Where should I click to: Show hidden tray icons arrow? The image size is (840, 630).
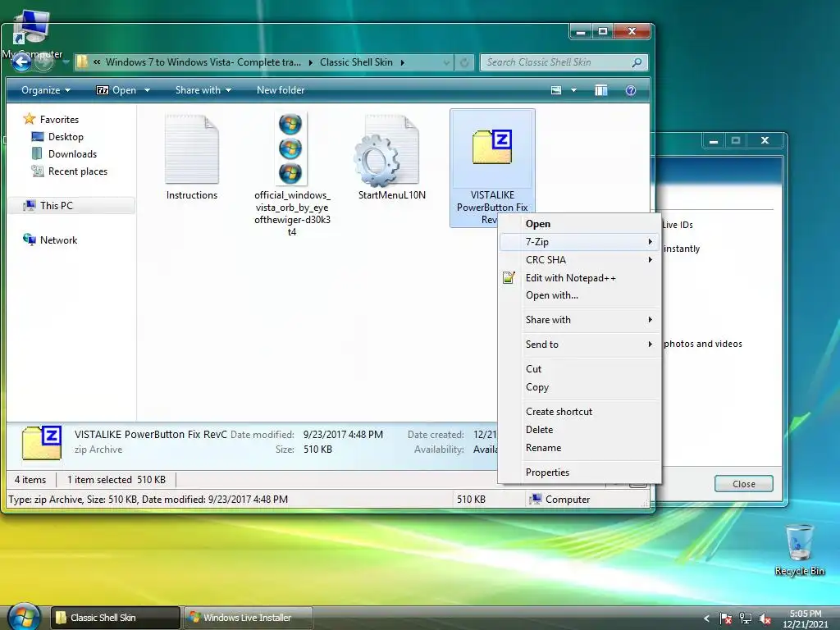(x=706, y=619)
